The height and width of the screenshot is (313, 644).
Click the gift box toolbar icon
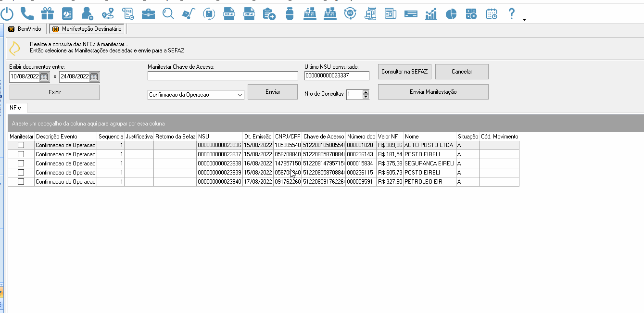(47, 13)
